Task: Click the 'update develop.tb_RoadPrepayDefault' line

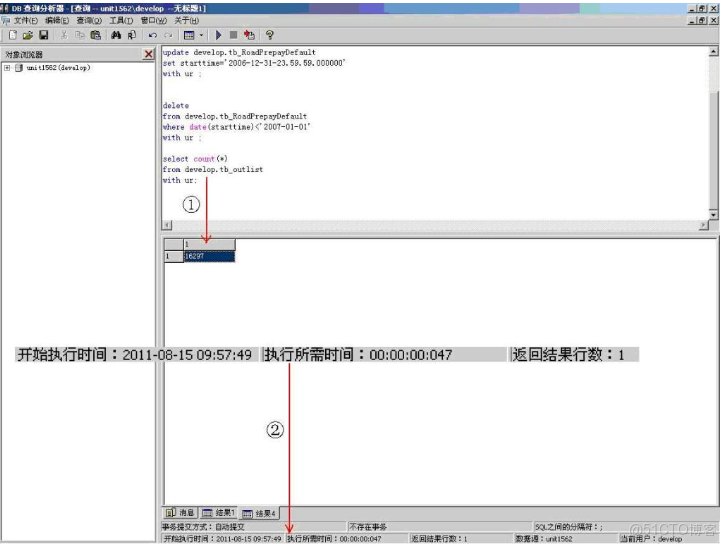Action: tap(239, 52)
